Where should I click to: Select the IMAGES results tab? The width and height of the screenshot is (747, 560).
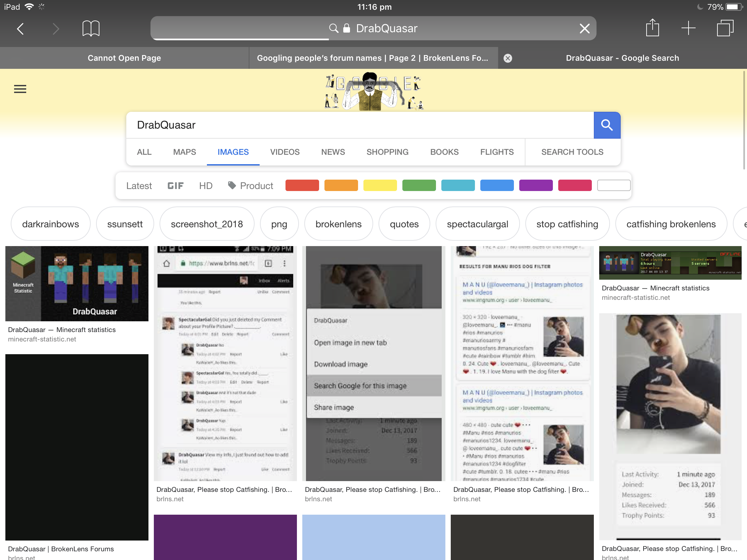[233, 152]
